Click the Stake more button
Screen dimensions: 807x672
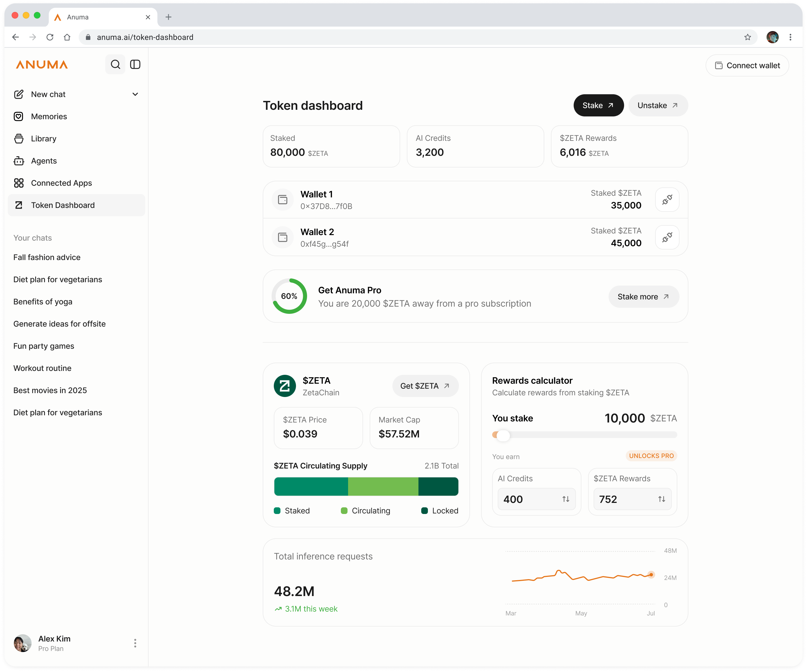tap(644, 296)
